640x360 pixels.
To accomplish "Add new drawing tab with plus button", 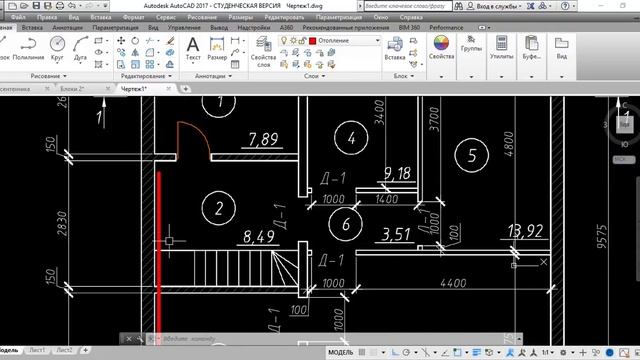I will pyautogui.click(x=185, y=89).
